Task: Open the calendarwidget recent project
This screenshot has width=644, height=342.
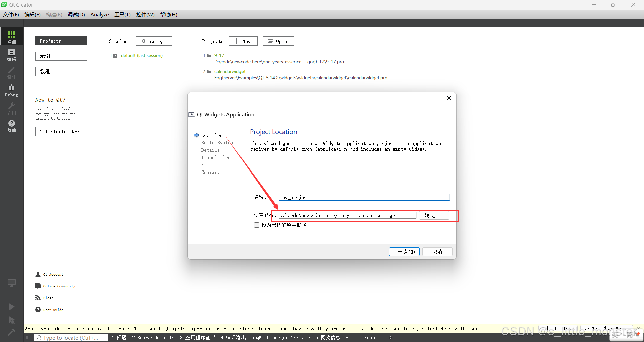Action: tap(230, 71)
